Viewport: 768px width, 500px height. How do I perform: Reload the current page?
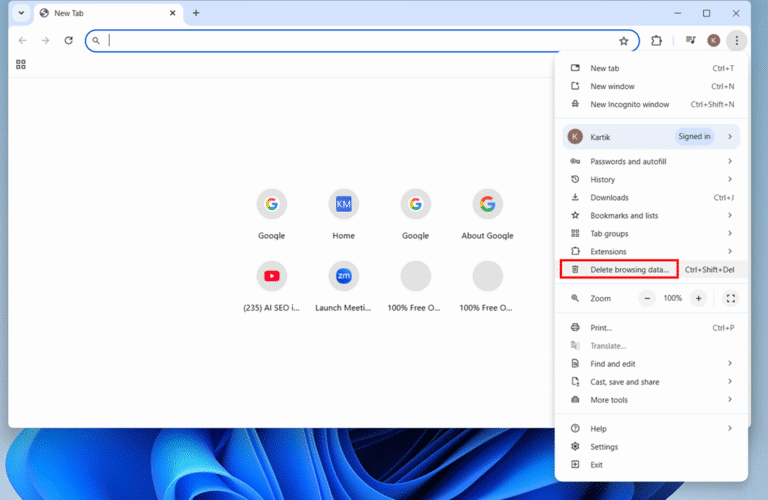[69, 41]
